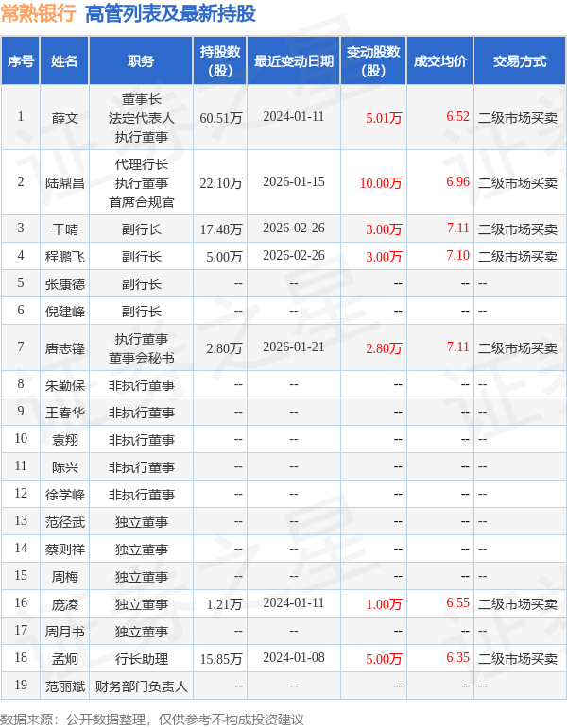567x728 pixels.
Task: Select the name 孟炯
Action: pyautogui.click(x=64, y=659)
